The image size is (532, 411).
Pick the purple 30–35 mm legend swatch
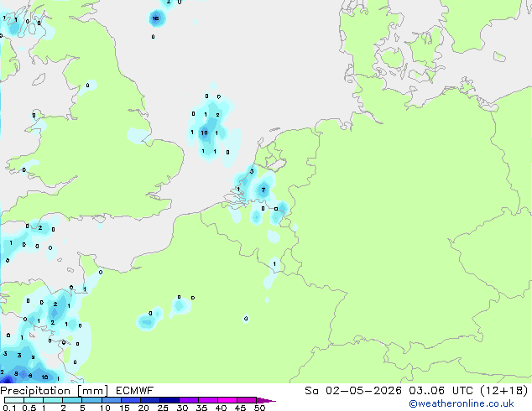coord(189,400)
